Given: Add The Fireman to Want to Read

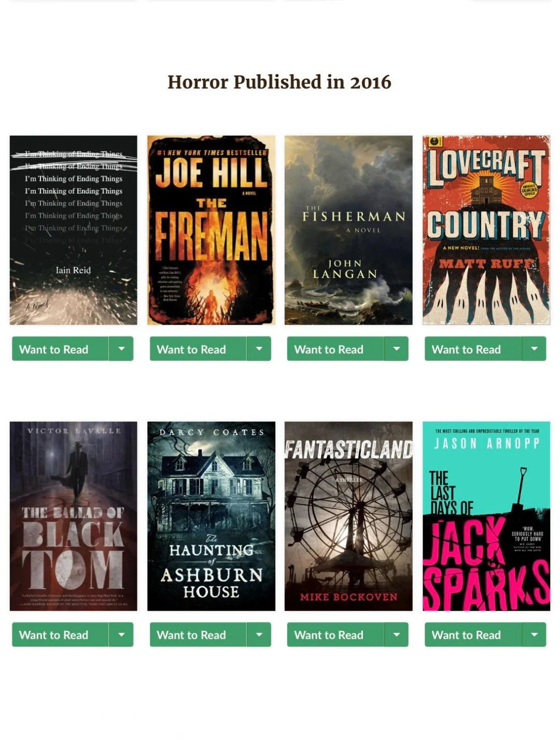Looking at the screenshot, I should tap(198, 349).
